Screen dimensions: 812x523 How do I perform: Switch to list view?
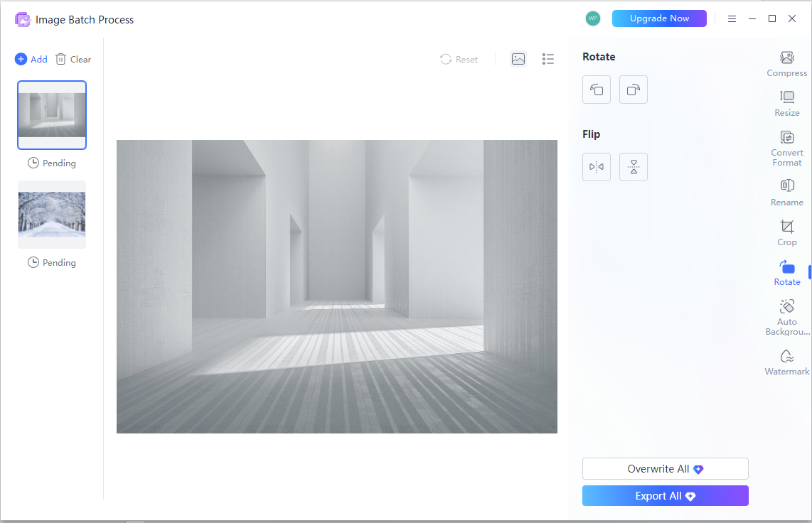pos(548,59)
